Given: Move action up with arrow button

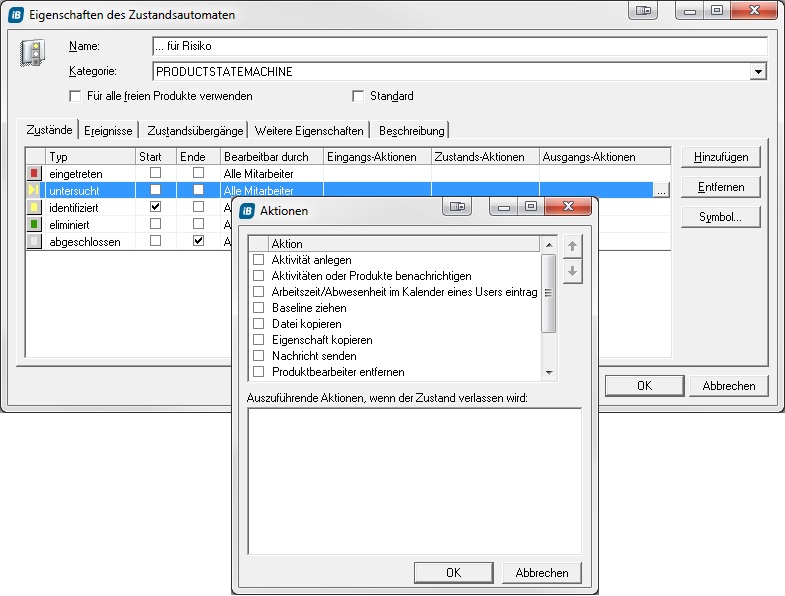Looking at the screenshot, I should 572,246.
